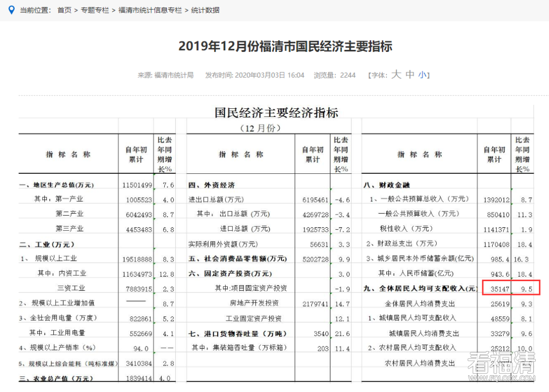The image size is (549, 392).
Task: Click 房地产开发投资 row label
Action: pyautogui.click(x=254, y=303)
